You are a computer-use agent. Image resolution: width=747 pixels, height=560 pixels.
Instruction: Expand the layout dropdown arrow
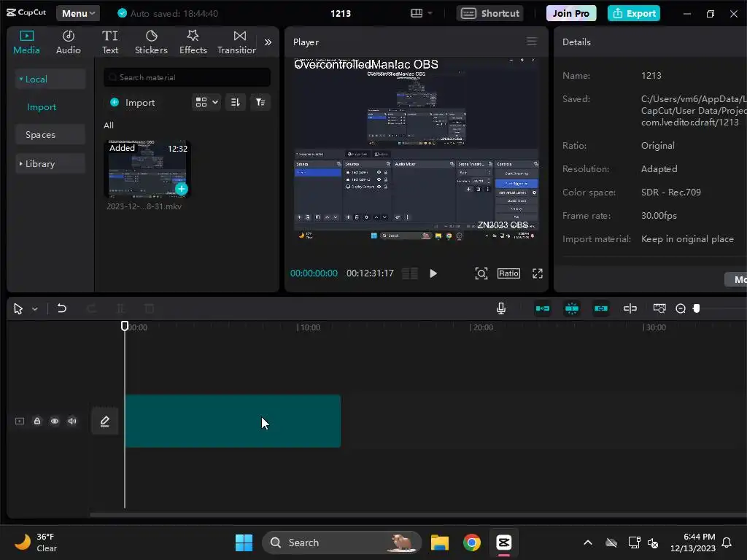coord(430,13)
